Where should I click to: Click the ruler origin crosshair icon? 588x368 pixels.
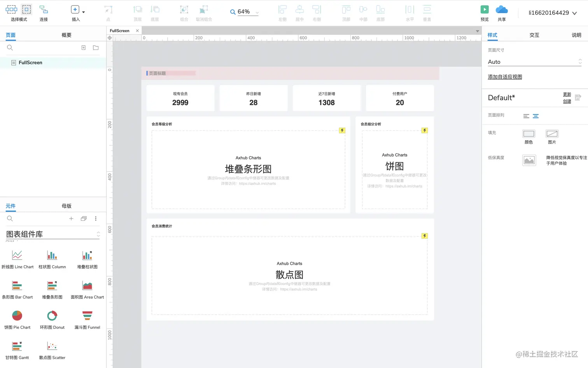tap(110, 38)
